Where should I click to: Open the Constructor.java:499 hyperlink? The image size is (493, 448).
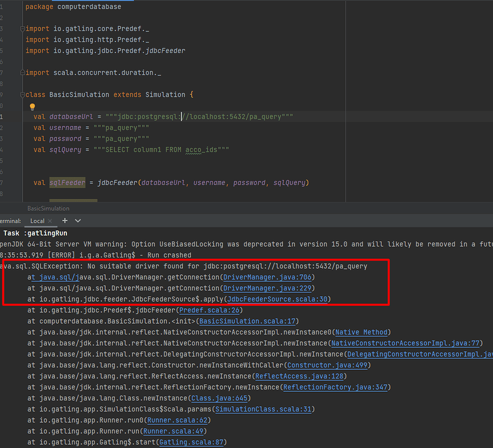[x=326, y=365]
